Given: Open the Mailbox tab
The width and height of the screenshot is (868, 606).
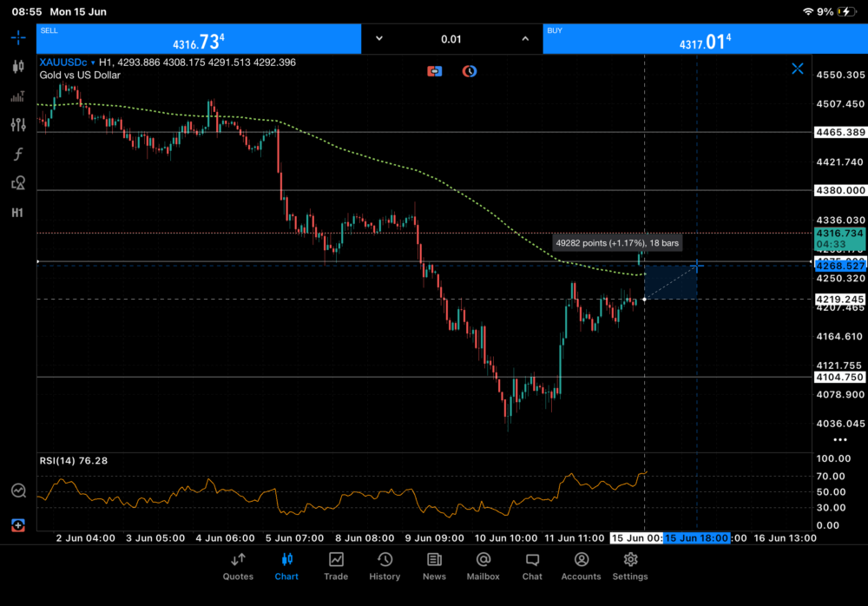Looking at the screenshot, I should (x=483, y=567).
